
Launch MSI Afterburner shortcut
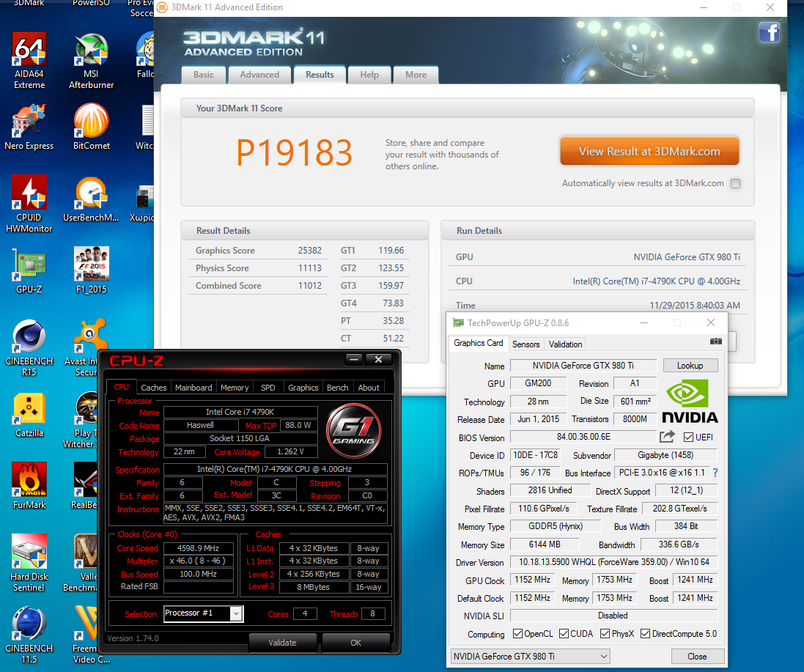coord(92,60)
